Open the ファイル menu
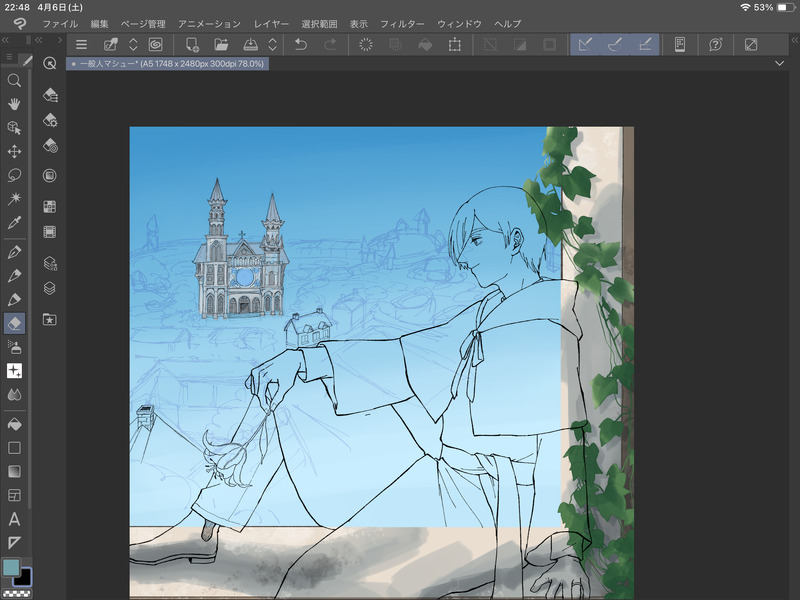 [x=60, y=23]
